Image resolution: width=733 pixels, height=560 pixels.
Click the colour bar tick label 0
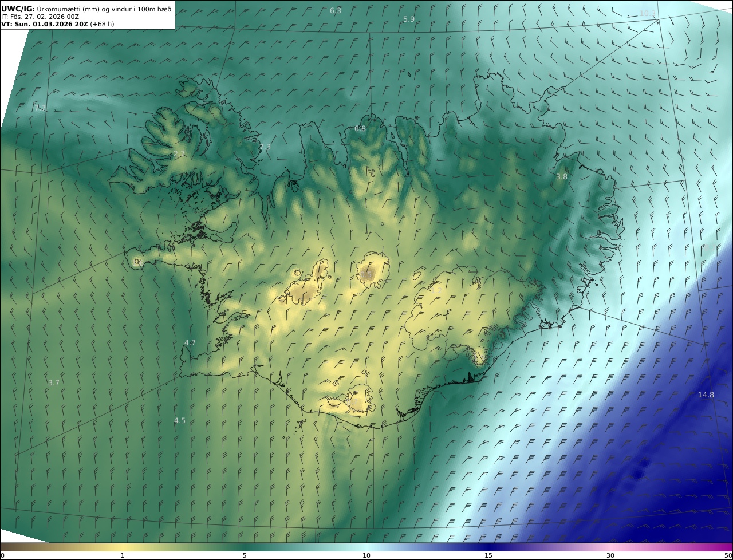point(2,555)
